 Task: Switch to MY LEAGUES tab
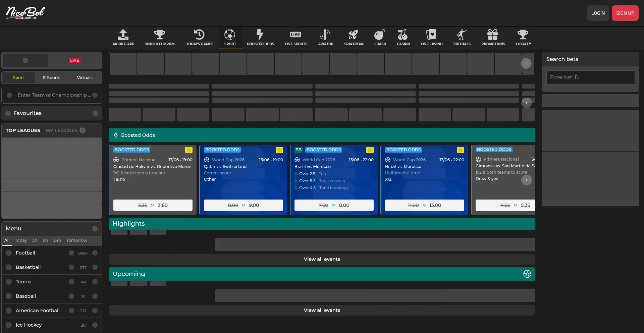[65, 130]
